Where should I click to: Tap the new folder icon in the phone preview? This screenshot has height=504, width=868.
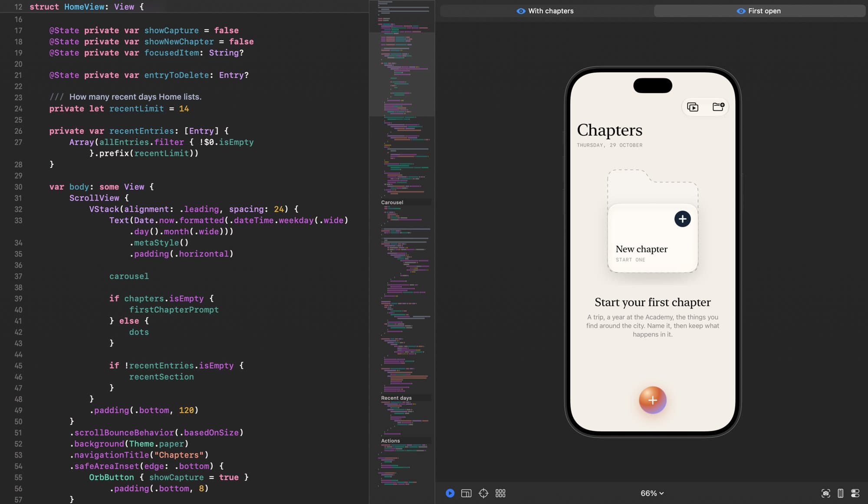pyautogui.click(x=718, y=107)
